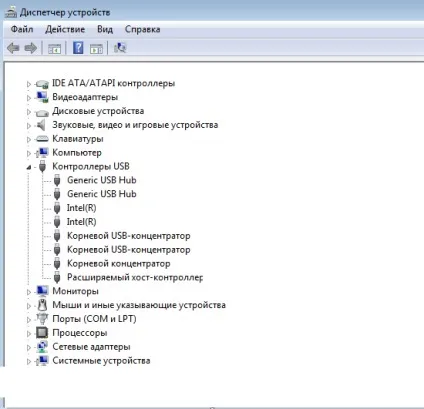Screen dimensions: 424x409
Task: Expand the Клавиатуры category arrow
Action: pyautogui.click(x=29, y=140)
